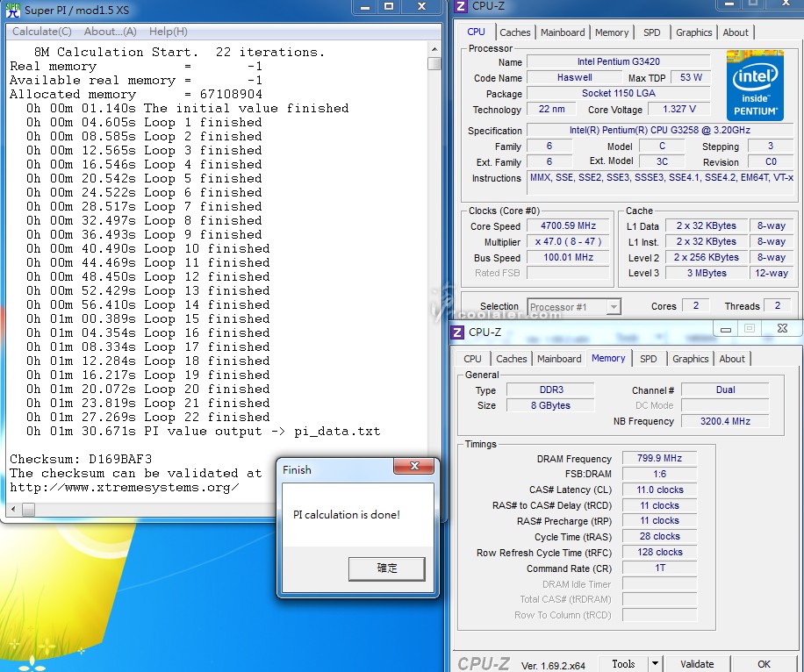
Task: Switch to Memory tab in top CPU-Z window
Action: (x=612, y=32)
